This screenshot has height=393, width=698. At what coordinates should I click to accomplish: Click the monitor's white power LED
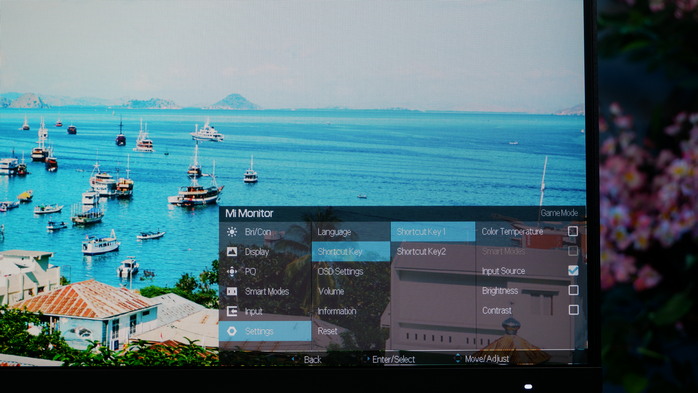528,386
